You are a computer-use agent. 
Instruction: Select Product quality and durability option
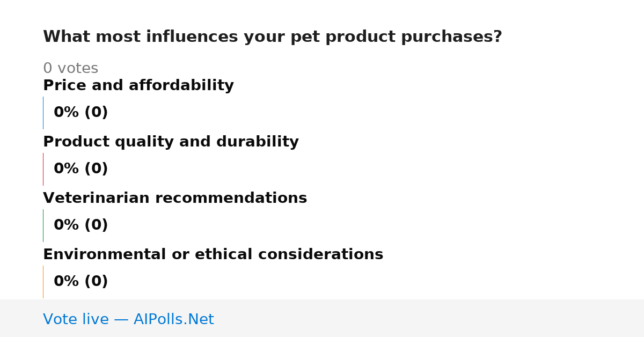171,142
